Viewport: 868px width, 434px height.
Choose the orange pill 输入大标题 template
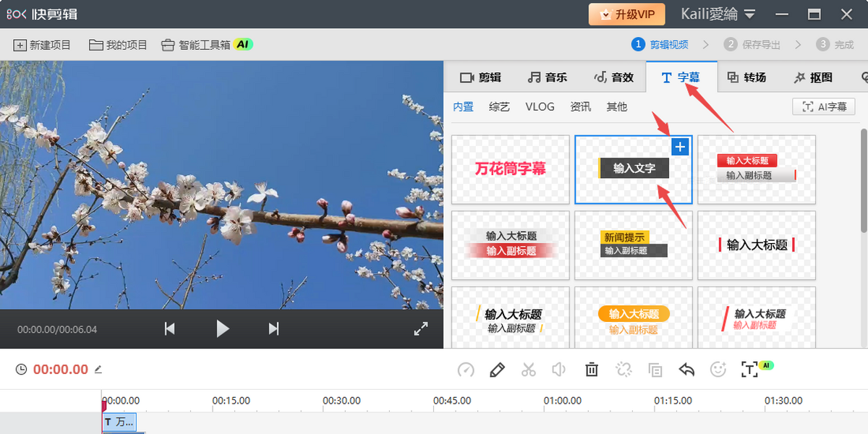[634, 318]
